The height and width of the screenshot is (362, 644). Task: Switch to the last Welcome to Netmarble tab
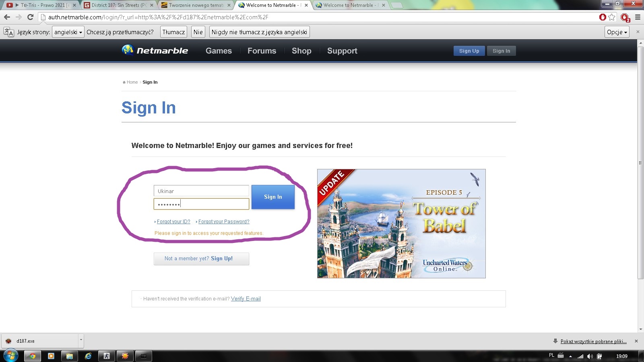(x=350, y=5)
